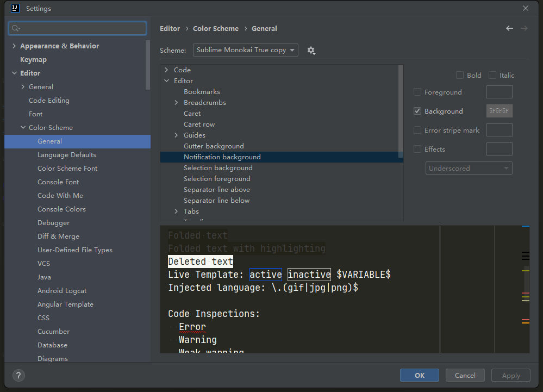Image resolution: width=543 pixels, height=392 pixels.
Task: Expand the Breadcrumbs item
Action: [176, 103]
